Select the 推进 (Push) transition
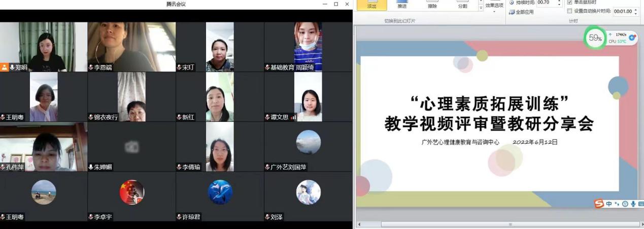The height and width of the screenshot is (229, 644). 402,5
